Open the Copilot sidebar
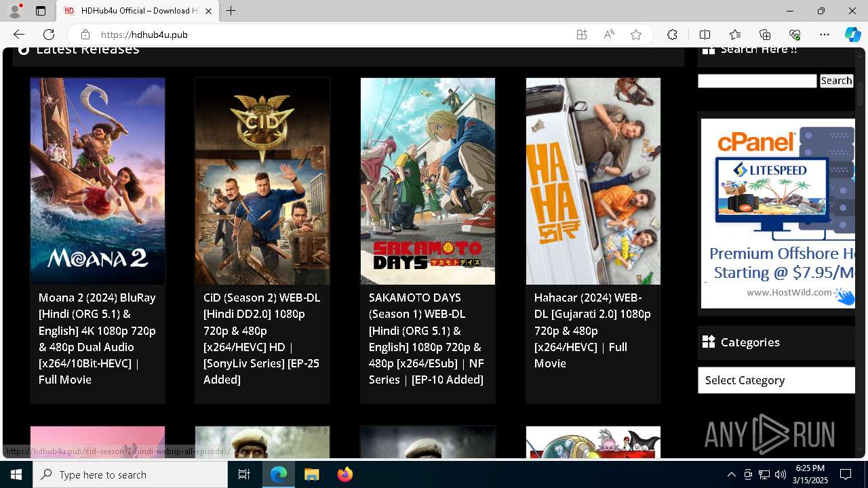This screenshot has width=868, height=488. 852,35
